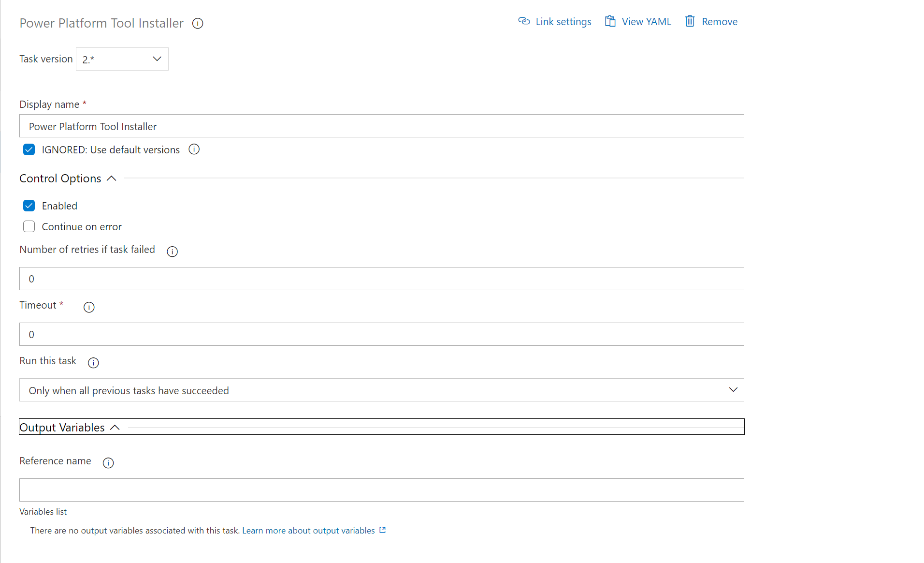
Task: Disable the Enabled checkbox
Action: pos(29,206)
